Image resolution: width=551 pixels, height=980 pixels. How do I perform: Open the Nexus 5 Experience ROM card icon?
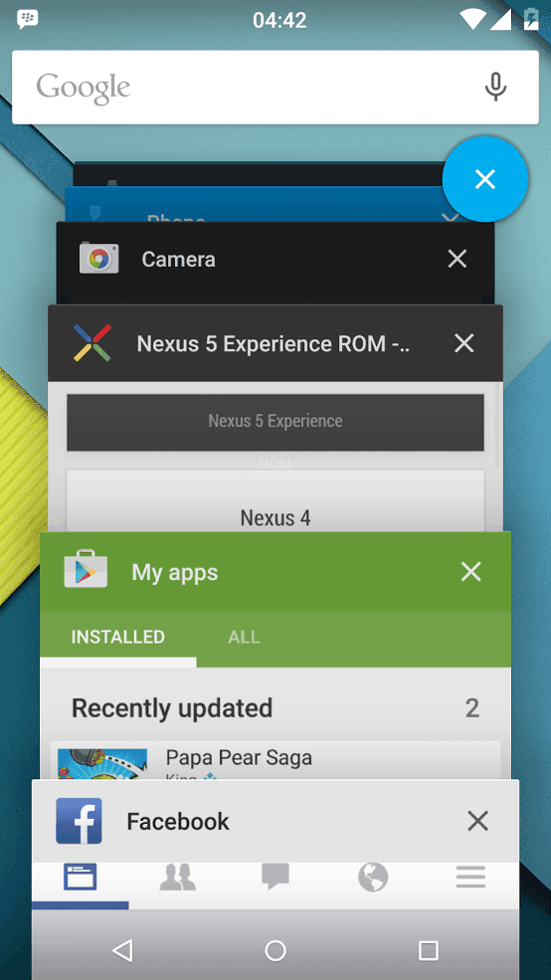[x=92, y=342]
